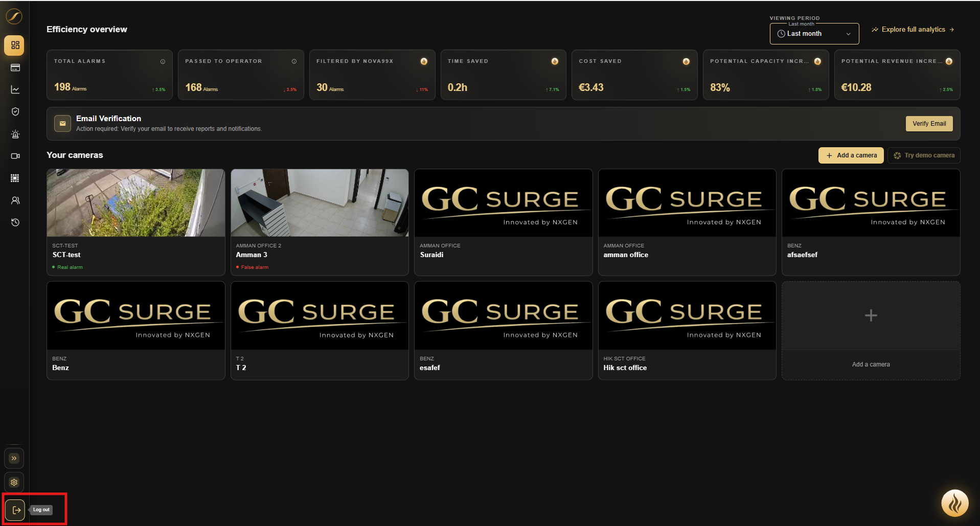This screenshot has height=526, width=980.
Task: Click False alarm status on Amman 3
Action: (252, 267)
